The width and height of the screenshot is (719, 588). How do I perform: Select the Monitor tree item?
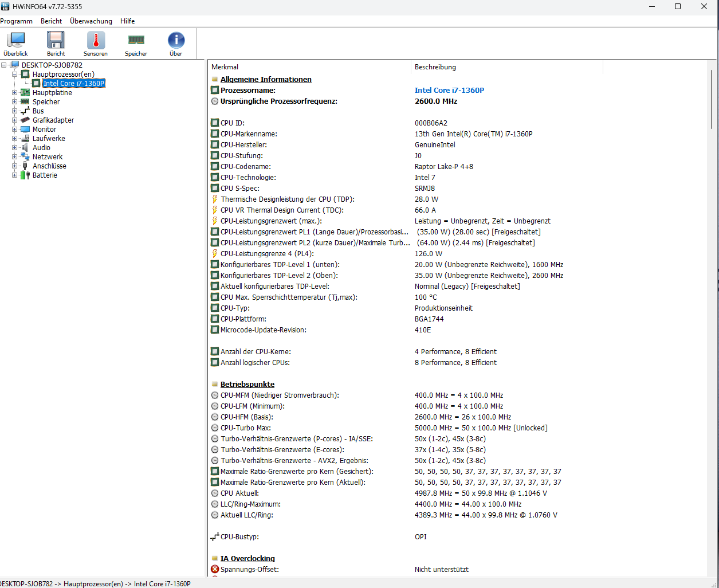[44, 130]
